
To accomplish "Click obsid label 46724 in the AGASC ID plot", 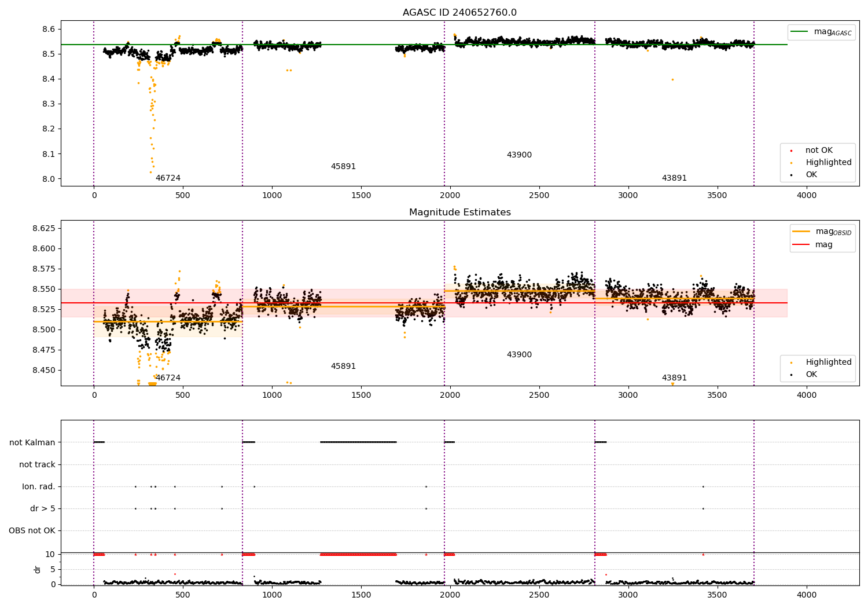I will (x=168, y=178).
